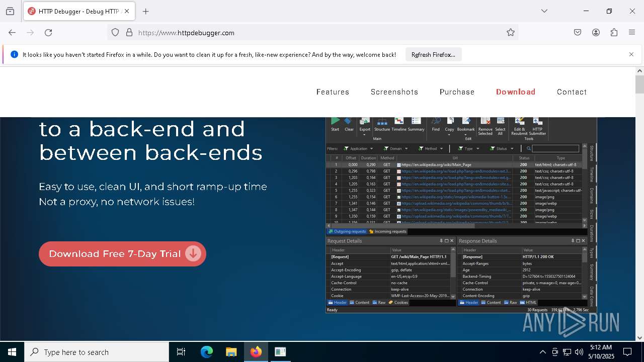Open the Windows Start menu
This screenshot has width=644, height=362.
(12, 352)
